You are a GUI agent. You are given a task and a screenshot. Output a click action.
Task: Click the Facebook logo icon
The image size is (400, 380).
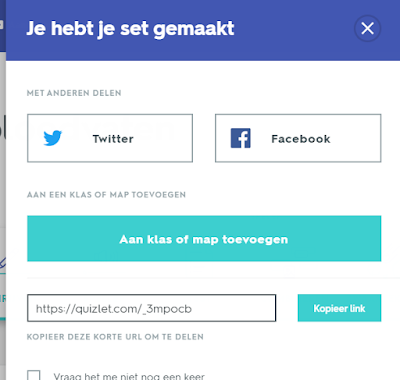[240, 138]
